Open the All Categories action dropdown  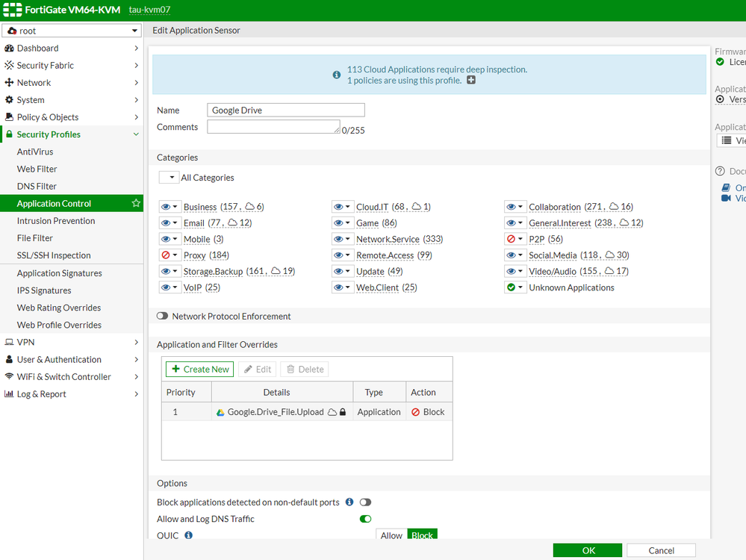(169, 178)
